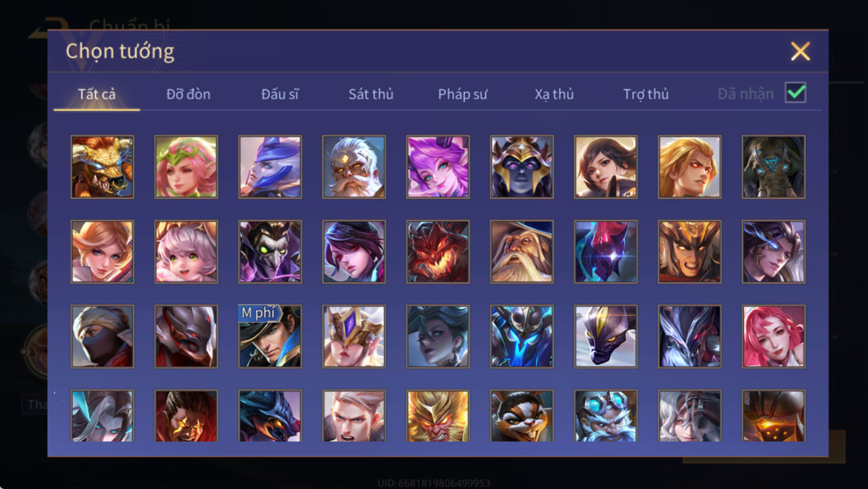Pick the wizard with large grey hat
Image resolution: width=868 pixels, height=489 pixels.
pyautogui.click(x=522, y=252)
